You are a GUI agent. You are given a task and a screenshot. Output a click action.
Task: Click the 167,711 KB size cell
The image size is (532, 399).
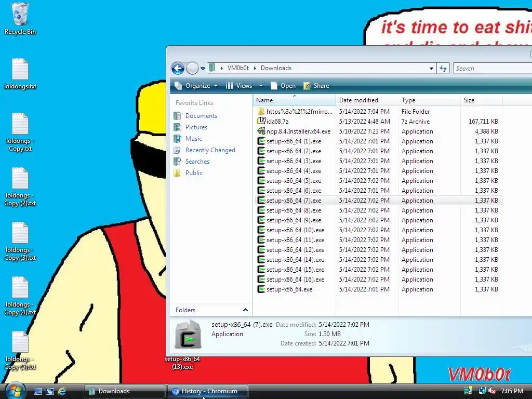point(483,121)
